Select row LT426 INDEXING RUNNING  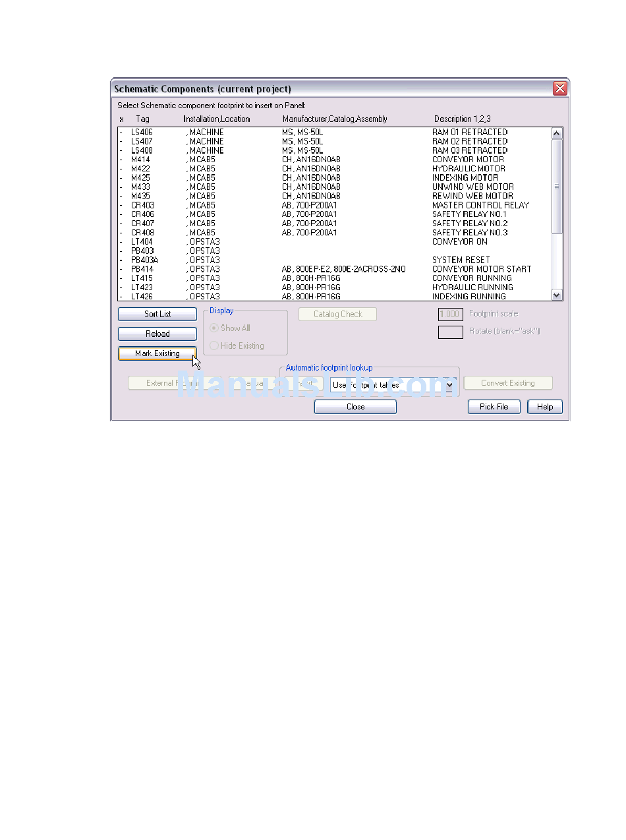pos(334,297)
